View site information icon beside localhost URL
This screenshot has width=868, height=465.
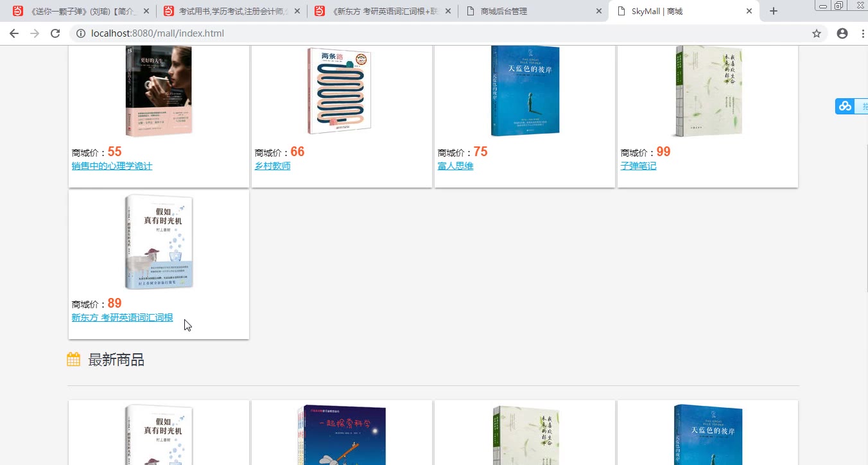81,33
